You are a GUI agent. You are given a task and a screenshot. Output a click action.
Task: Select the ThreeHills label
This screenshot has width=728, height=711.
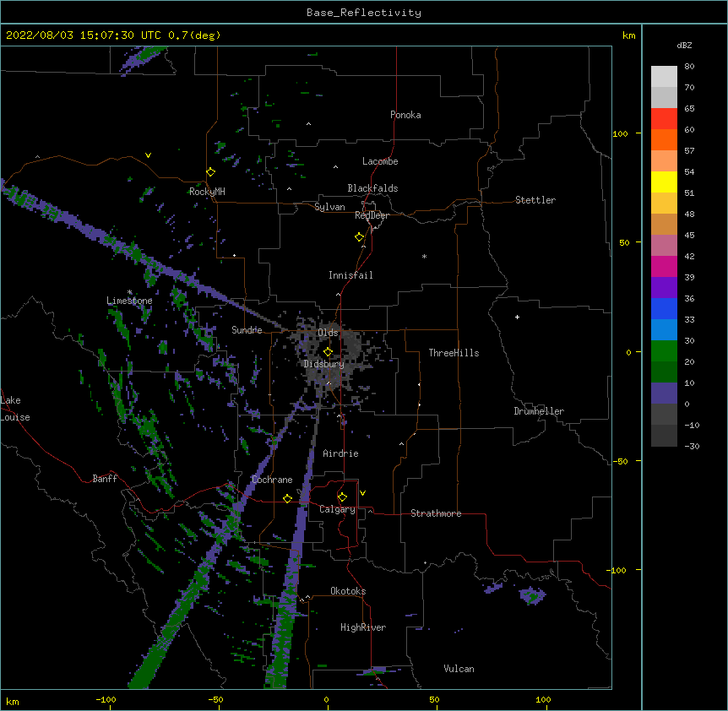click(x=454, y=353)
